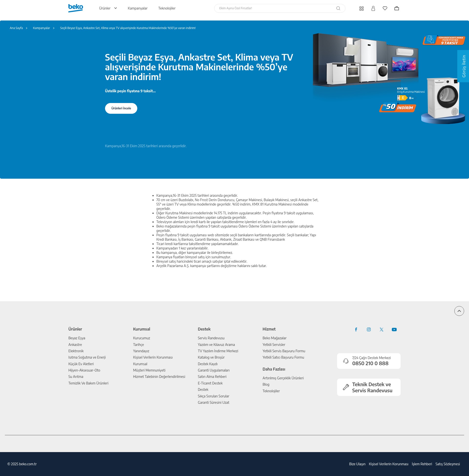This screenshot has width=469, height=476.
Task: Open the Görüş İletin feedback tab
Action: (463, 66)
